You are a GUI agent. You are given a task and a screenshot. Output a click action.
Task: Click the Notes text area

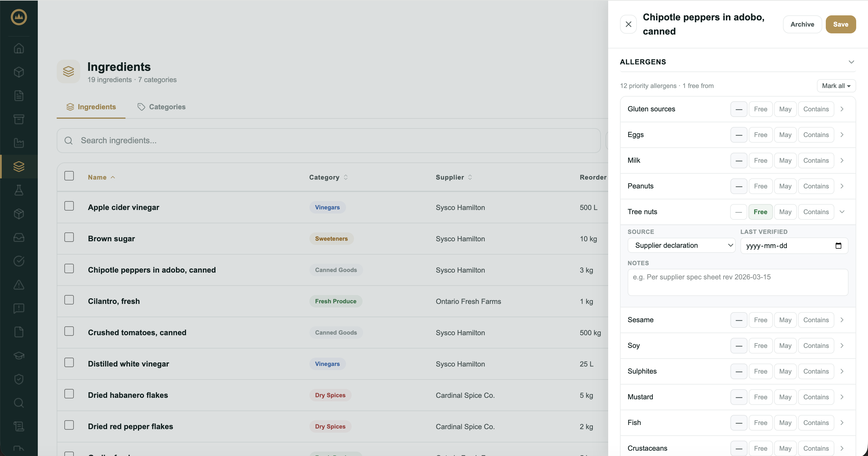click(x=738, y=282)
